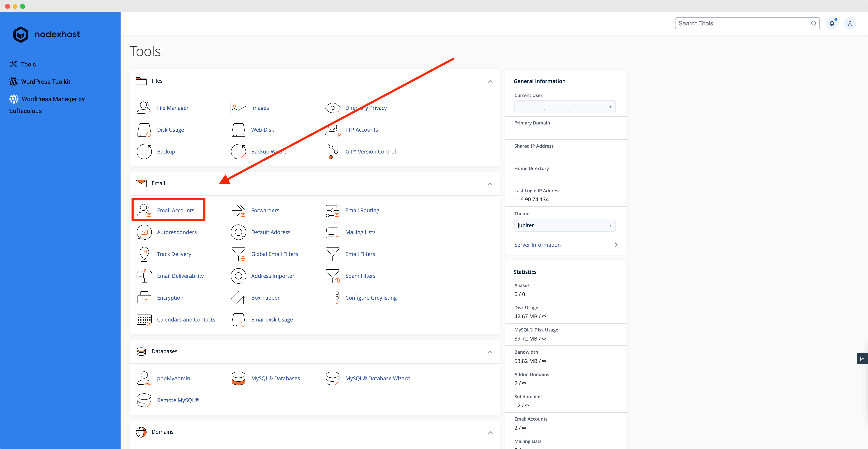Click the search magnifier icon

tap(813, 23)
